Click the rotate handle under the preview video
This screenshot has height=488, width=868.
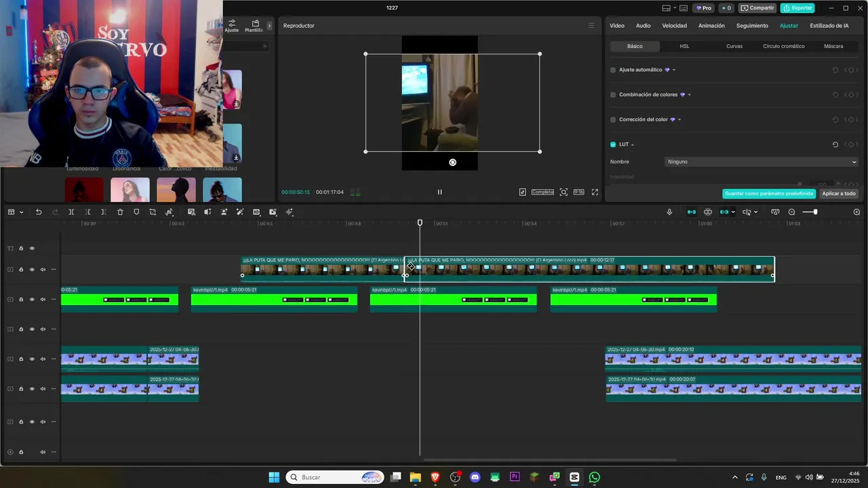click(452, 162)
